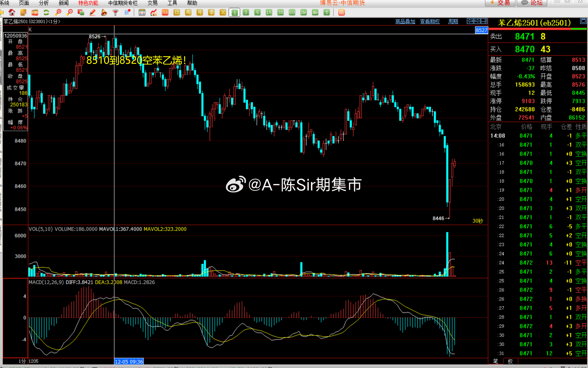The image size is (588, 368).
Task: Click the red grid layout icon
Action: (341, 12)
